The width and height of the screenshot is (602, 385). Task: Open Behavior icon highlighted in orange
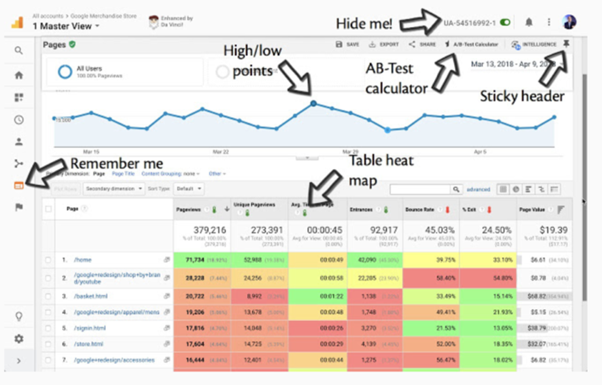point(18,186)
